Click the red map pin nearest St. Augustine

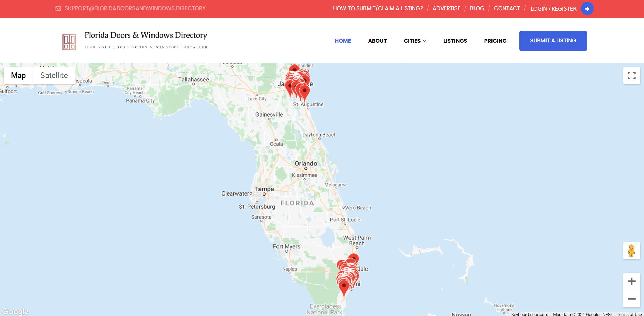click(305, 92)
